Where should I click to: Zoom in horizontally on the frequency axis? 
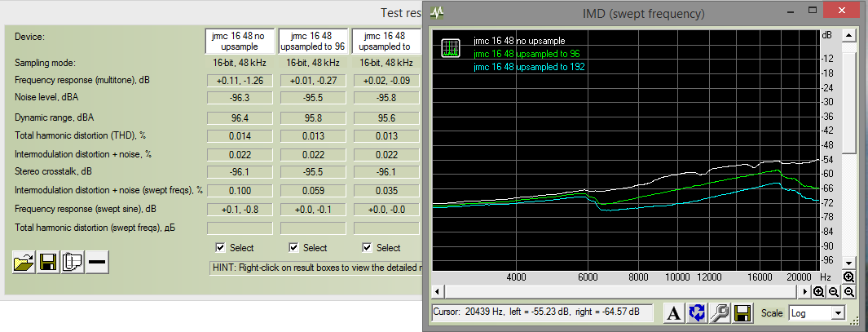pos(819,291)
